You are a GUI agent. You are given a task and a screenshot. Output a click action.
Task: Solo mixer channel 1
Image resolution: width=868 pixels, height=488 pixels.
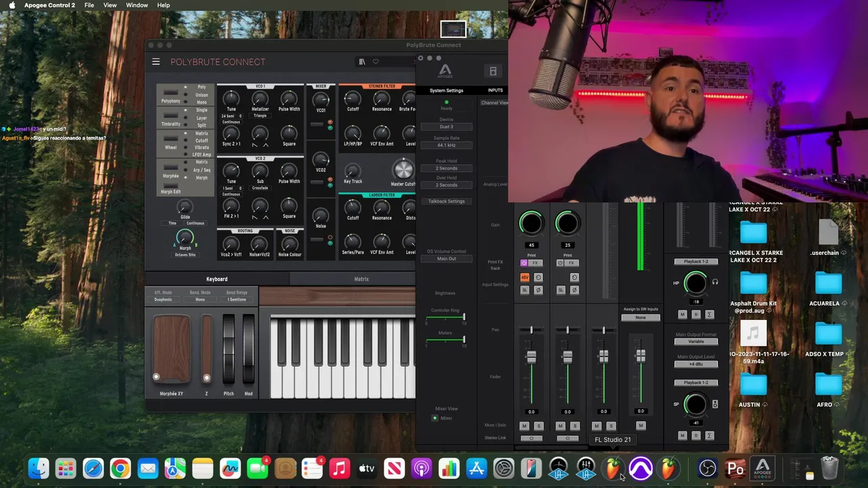pos(538,426)
